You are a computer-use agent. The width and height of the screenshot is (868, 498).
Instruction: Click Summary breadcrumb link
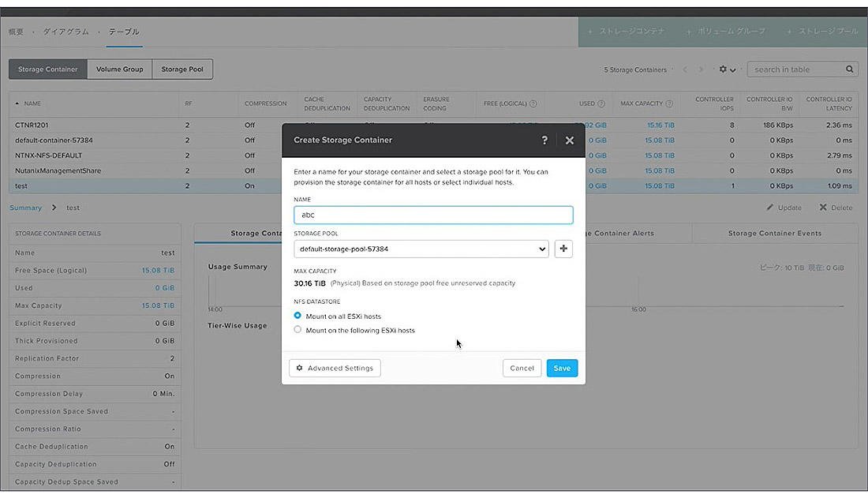(25, 208)
